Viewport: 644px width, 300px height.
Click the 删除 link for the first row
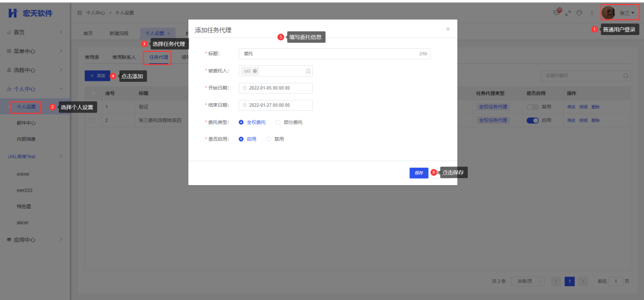595,107
